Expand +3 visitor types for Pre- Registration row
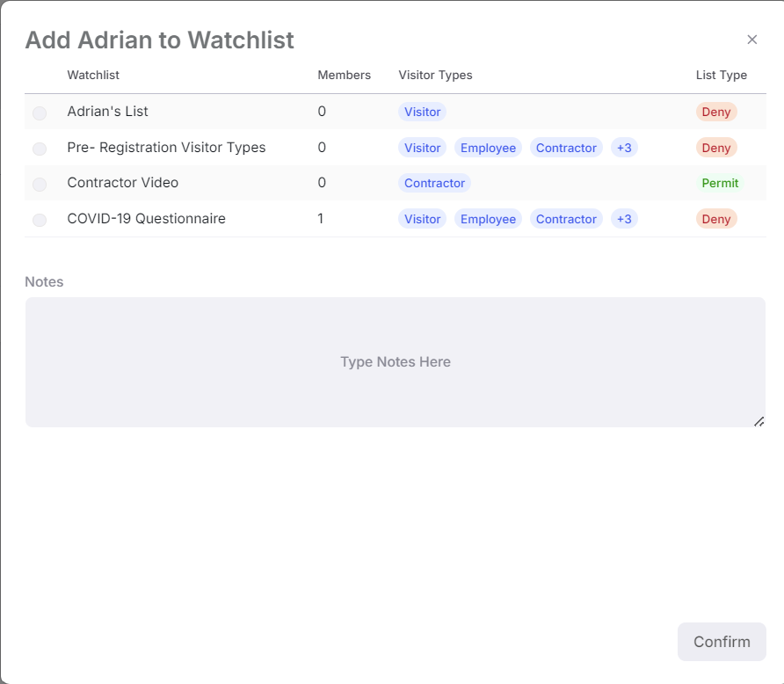The image size is (784, 684). pos(624,148)
